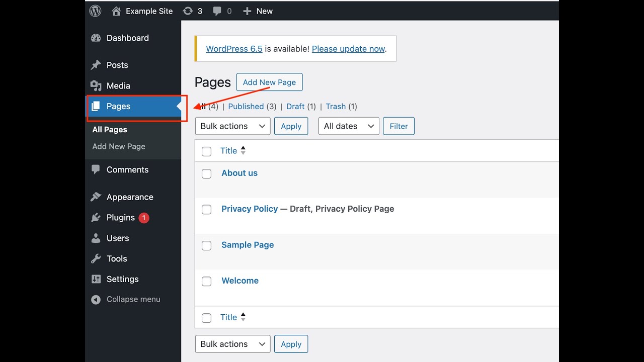644x362 pixels.
Task: Open the Sample Page title
Action: pyautogui.click(x=248, y=245)
